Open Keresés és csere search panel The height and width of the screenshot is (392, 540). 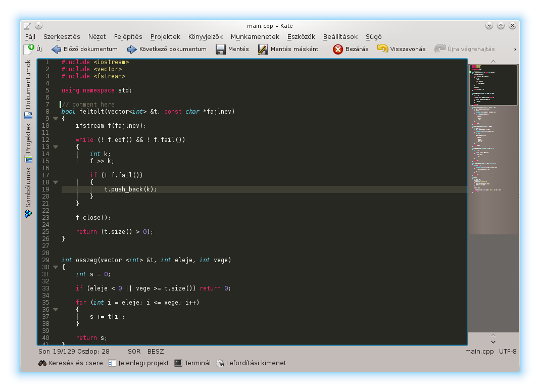(x=71, y=363)
